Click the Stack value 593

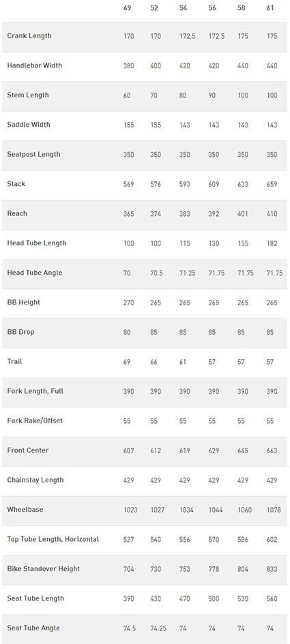coord(185,184)
